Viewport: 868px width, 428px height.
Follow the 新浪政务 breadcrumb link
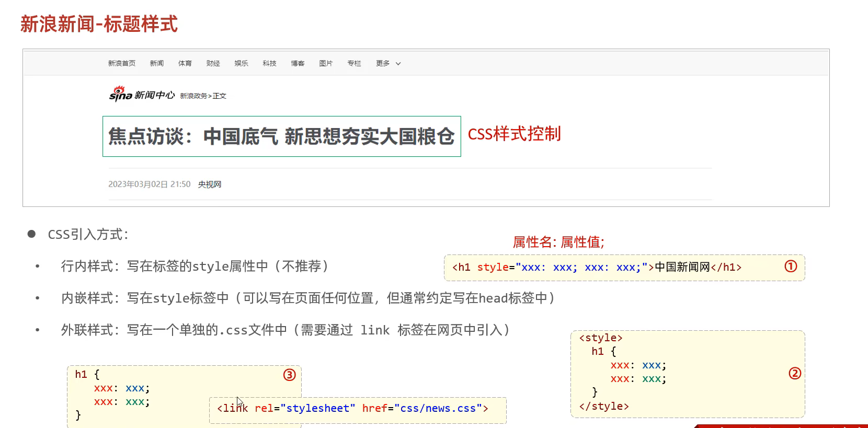[x=193, y=96]
